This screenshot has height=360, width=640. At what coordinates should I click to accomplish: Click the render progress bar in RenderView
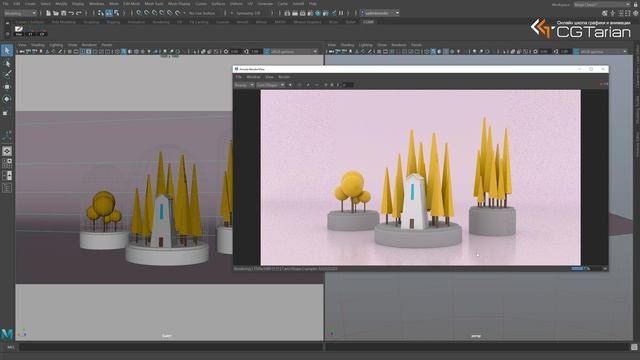click(x=587, y=269)
